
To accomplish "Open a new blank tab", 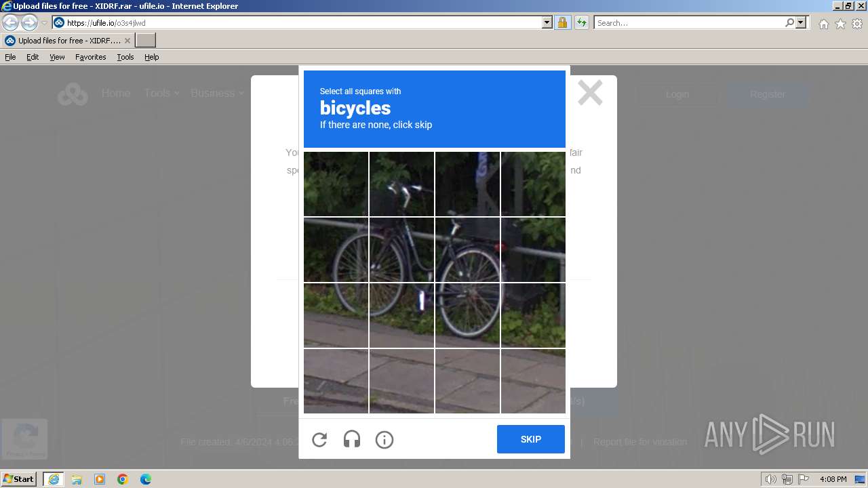I will click(x=146, y=41).
